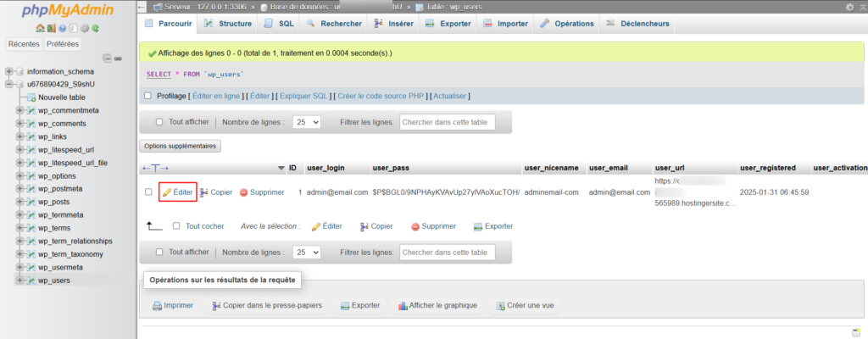Click the full-texts toggle arrows ←T→
The image size is (868, 339).
point(156,168)
